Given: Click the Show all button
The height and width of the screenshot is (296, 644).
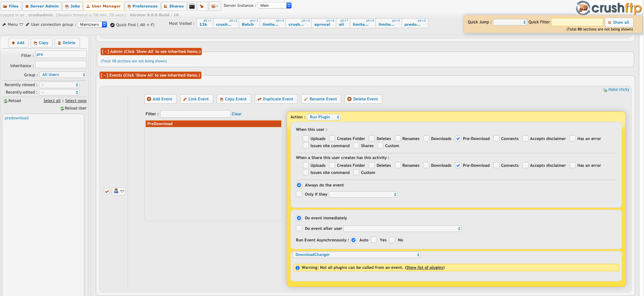Looking at the screenshot, I should point(619,22).
